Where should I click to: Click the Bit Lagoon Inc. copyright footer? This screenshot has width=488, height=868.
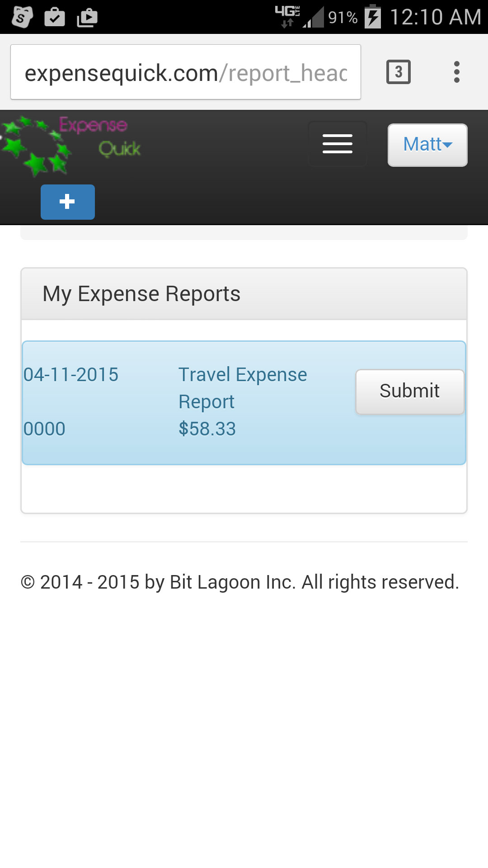click(x=240, y=582)
